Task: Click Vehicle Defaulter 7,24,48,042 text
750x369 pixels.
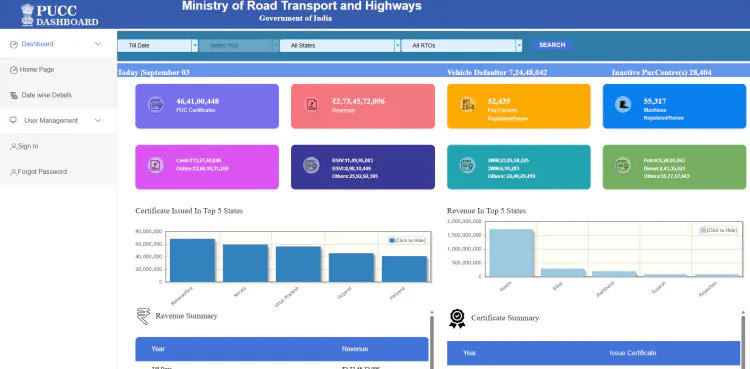Action: (x=497, y=73)
